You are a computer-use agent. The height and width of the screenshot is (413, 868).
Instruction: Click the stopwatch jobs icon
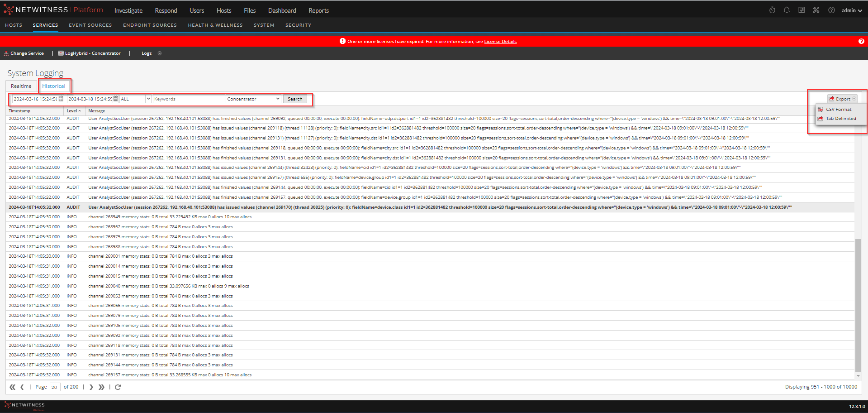click(772, 10)
